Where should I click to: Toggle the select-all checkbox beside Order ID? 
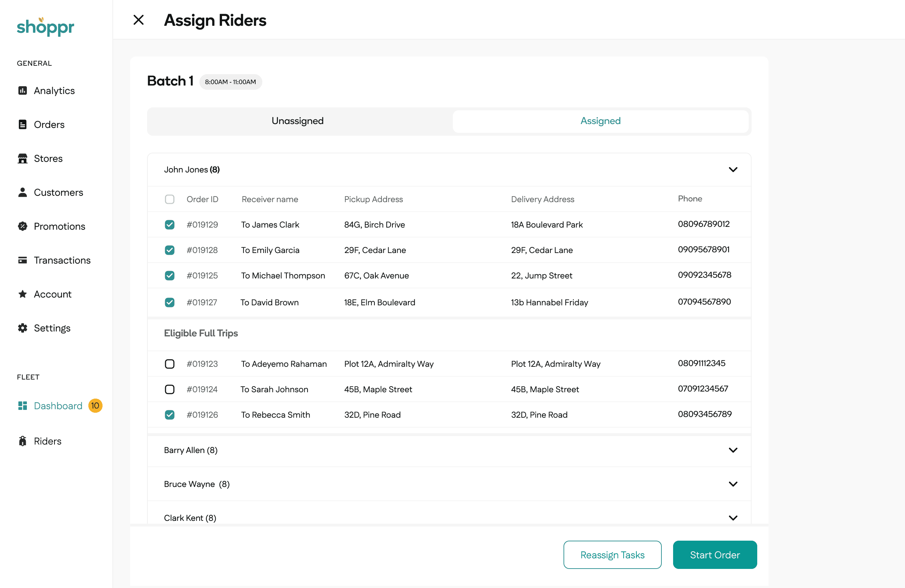pyautogui.click(x=170, y=199)
